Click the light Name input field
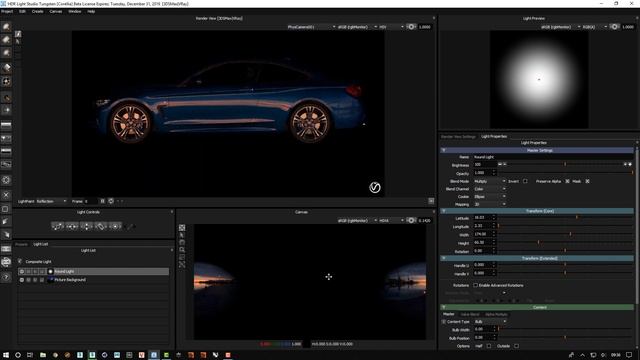 click(553, 157)
